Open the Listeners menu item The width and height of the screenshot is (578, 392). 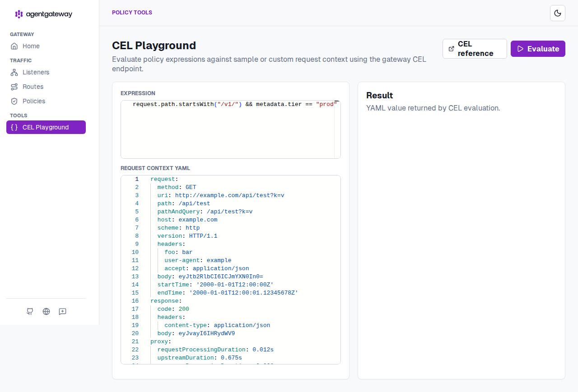coord(46,72)
